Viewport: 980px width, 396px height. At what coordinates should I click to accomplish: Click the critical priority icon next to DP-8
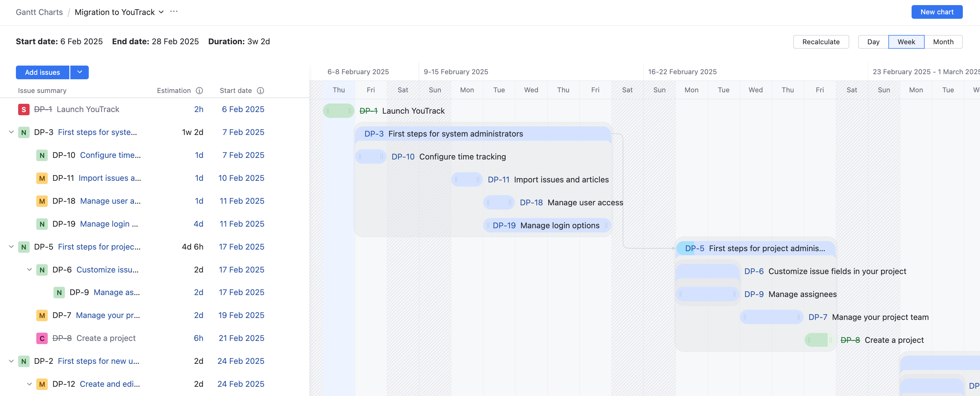pos(42,338)
